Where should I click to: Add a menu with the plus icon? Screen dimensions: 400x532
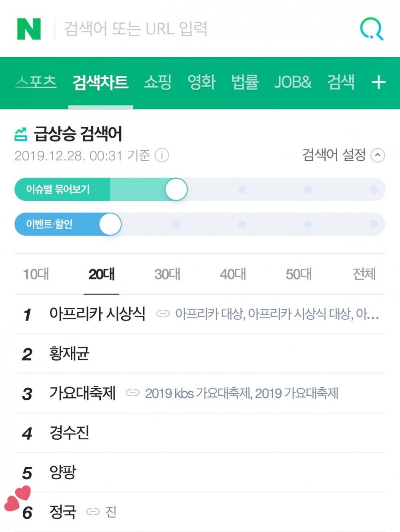[378, 82]
